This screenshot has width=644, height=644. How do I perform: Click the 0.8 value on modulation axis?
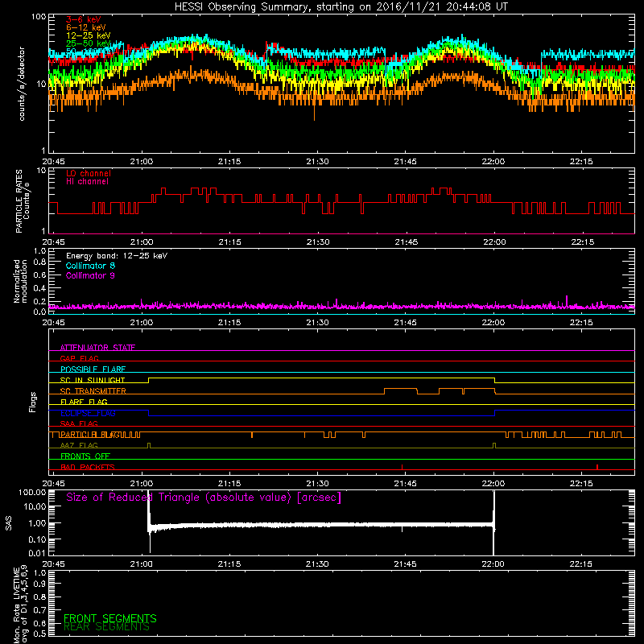coord(39,262)
